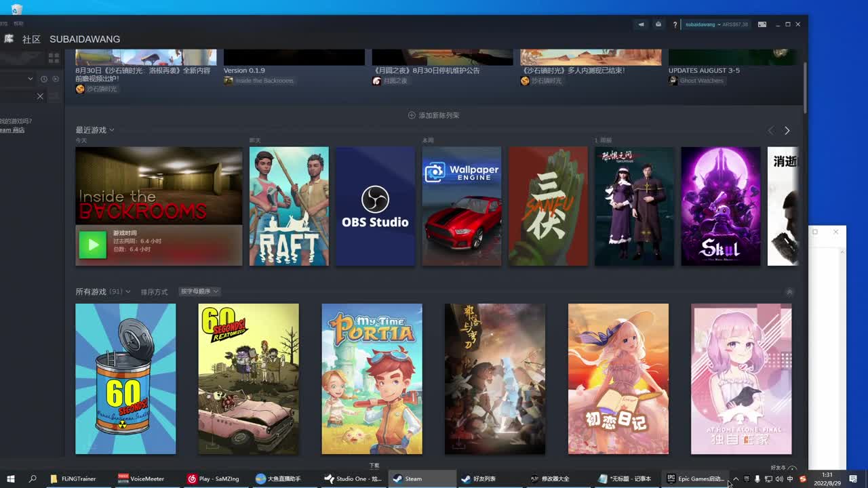Open the Sogou input method tray icon
The height and width of the screenshot is (488, 868).
pyautogui.click(x=803, y=479)
